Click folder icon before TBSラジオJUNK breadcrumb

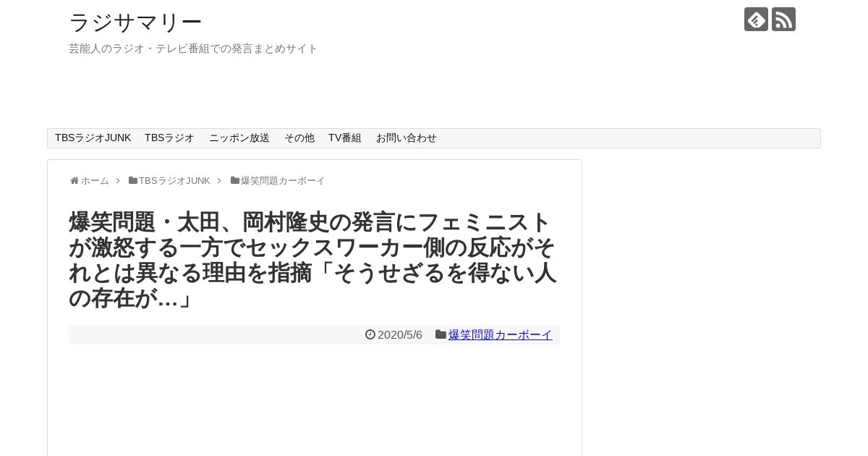click(x=133, y=181)
